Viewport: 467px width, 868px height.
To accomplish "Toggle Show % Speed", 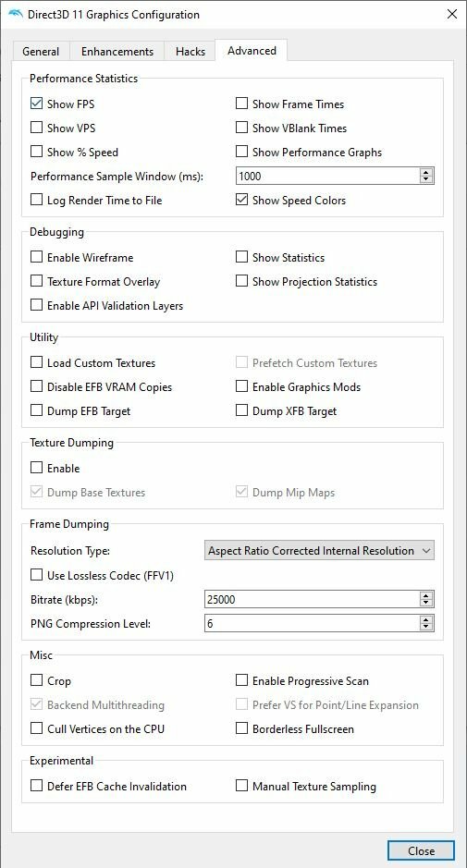I will (x=37, y=152).
